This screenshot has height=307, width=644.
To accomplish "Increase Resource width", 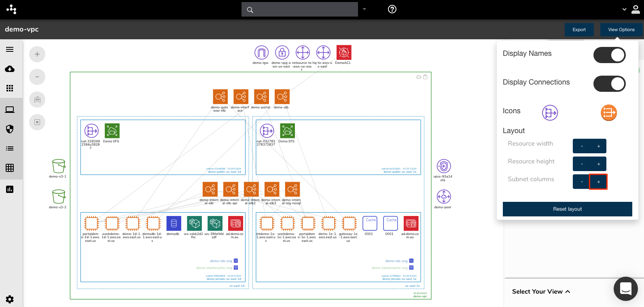I will pos(598,146).
